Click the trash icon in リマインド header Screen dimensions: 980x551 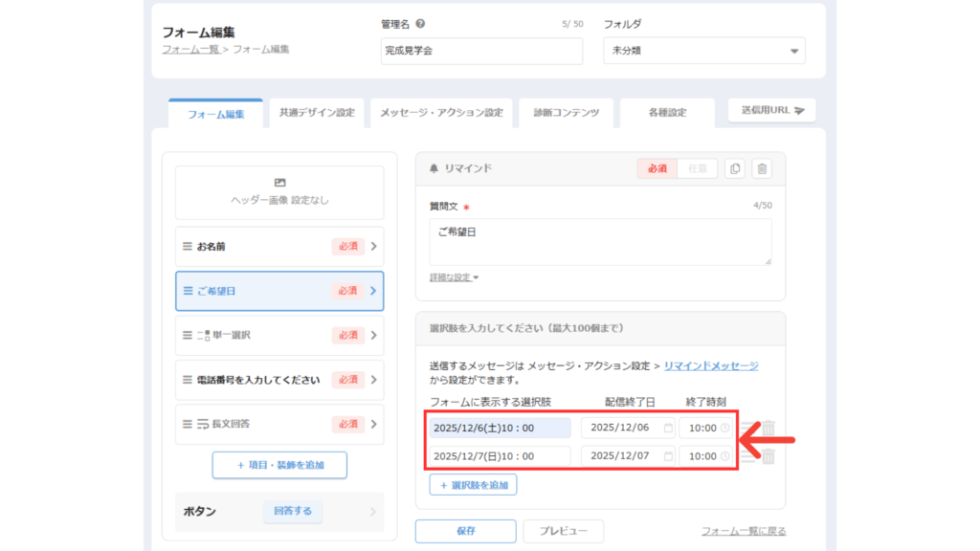(x=762, y=168)
